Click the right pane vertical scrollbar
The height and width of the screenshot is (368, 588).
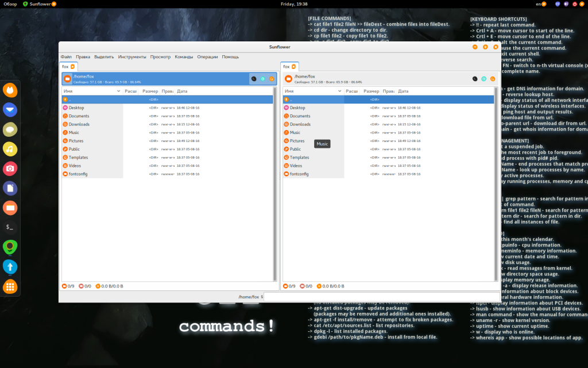(x=496, y=184)
